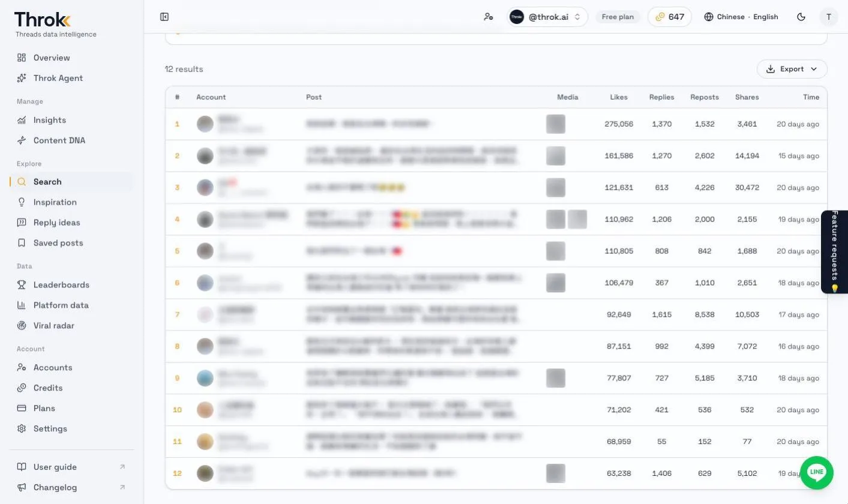Open Content DNA page
Image resolution: width=848 pixels, height=504 pixels.
(x=72, y=140)
